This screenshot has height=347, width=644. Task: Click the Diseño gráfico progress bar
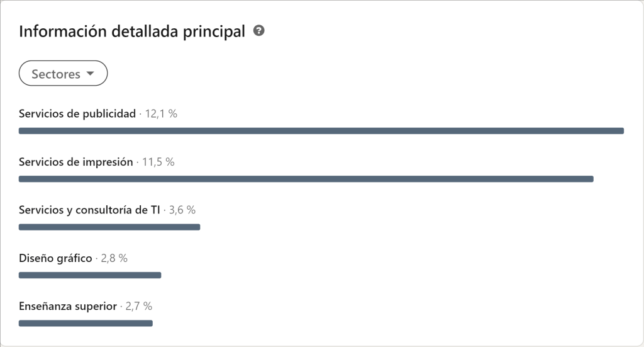pyautogui.click(x=90, y=275)
